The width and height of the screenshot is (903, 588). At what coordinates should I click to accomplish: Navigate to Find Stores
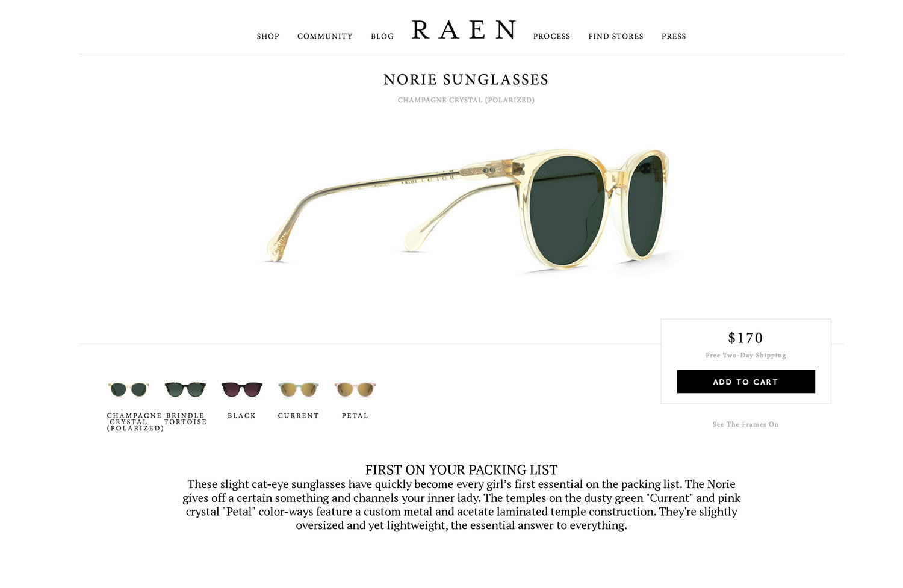616,36
